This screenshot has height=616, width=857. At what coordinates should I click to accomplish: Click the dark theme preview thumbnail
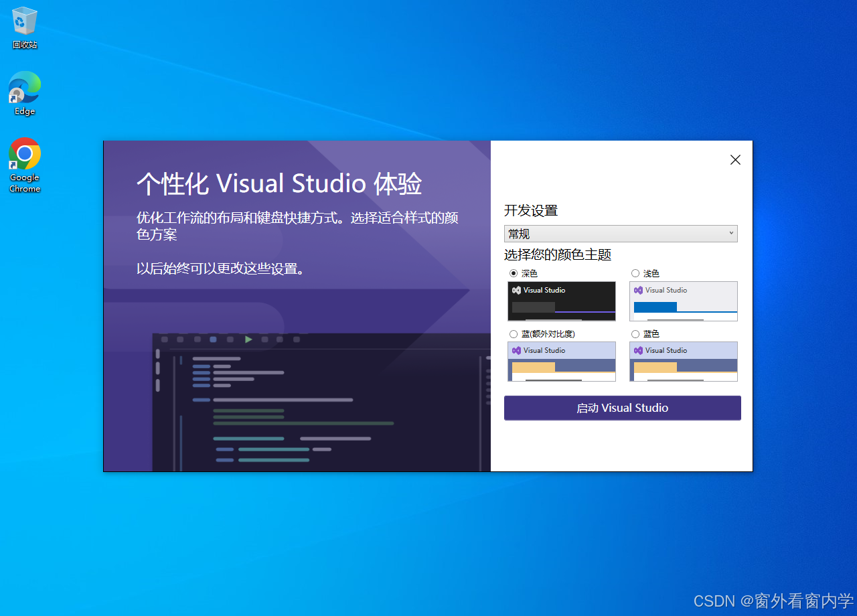click(x=562, y=301)
